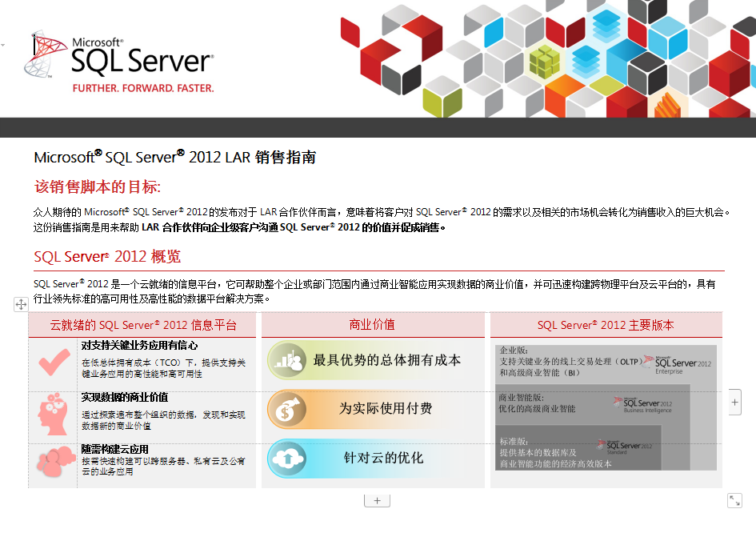Click the table resize handle

click(734, 500)
